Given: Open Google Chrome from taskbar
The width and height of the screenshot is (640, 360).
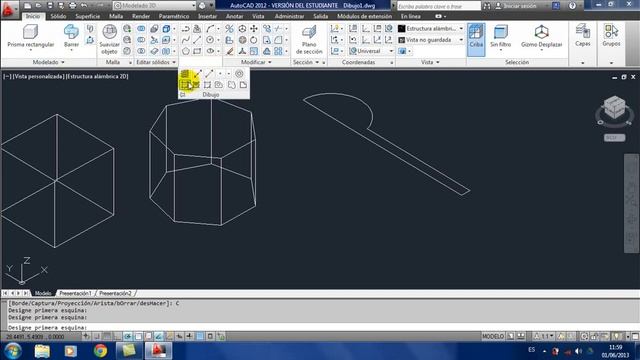Looking at the screenshot, I should coord(100,351).
